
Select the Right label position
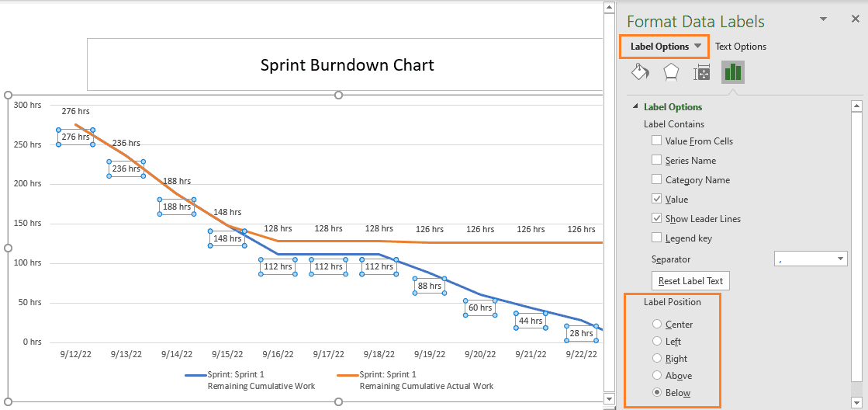click(x=657, y=359)
